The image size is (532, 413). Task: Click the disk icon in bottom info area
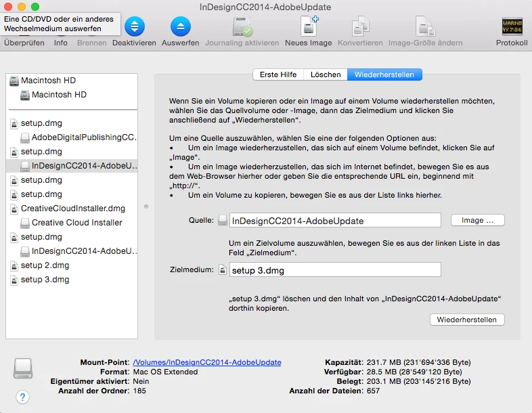(23, 368)
